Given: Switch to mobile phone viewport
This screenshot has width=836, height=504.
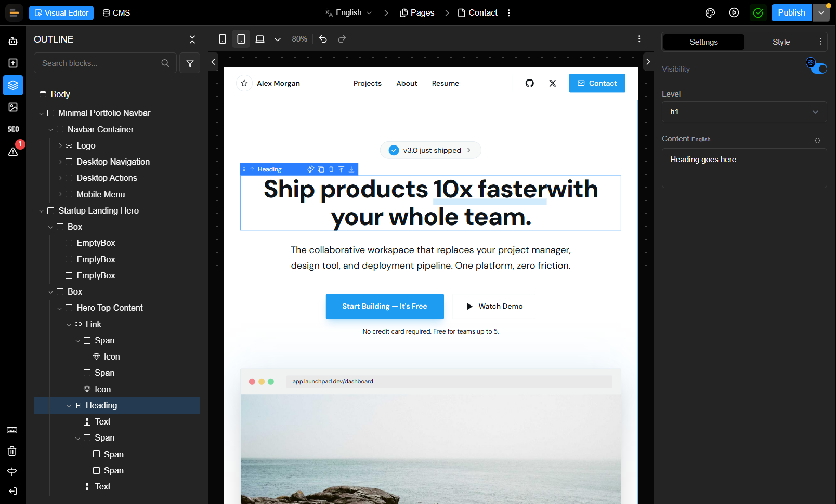Looking at the screenshot, I should point(223,39).
